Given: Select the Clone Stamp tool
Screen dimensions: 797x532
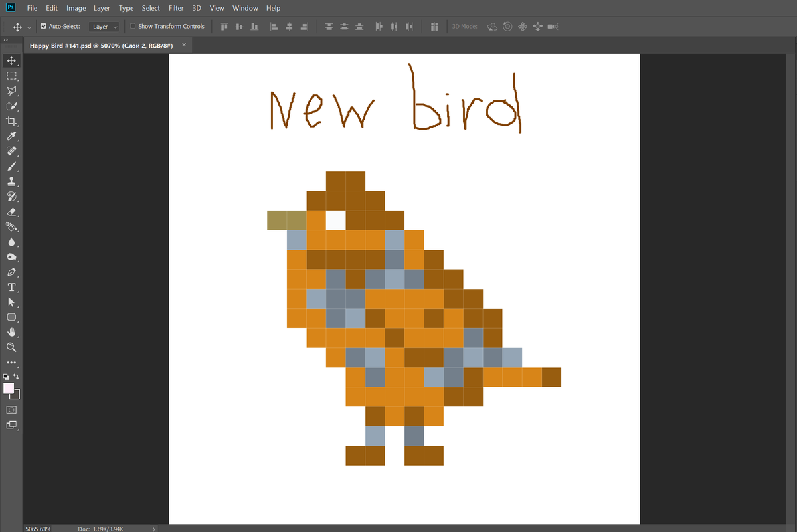Looking at the screenshot, I should click(11, 181).
